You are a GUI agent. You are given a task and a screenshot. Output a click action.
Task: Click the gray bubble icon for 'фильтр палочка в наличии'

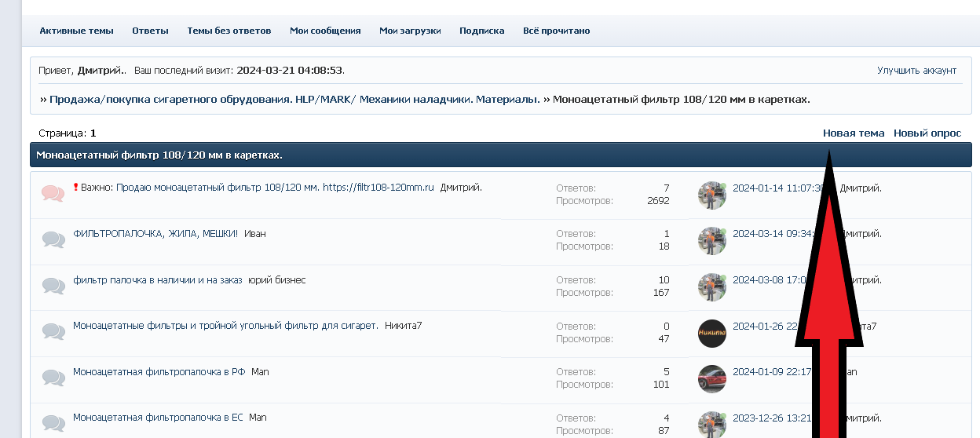tap(53, 287)
